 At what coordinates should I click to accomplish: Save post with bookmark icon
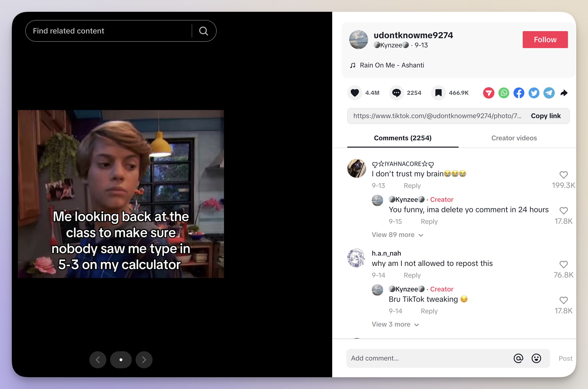pyautogui.click(x=438, y=93)
